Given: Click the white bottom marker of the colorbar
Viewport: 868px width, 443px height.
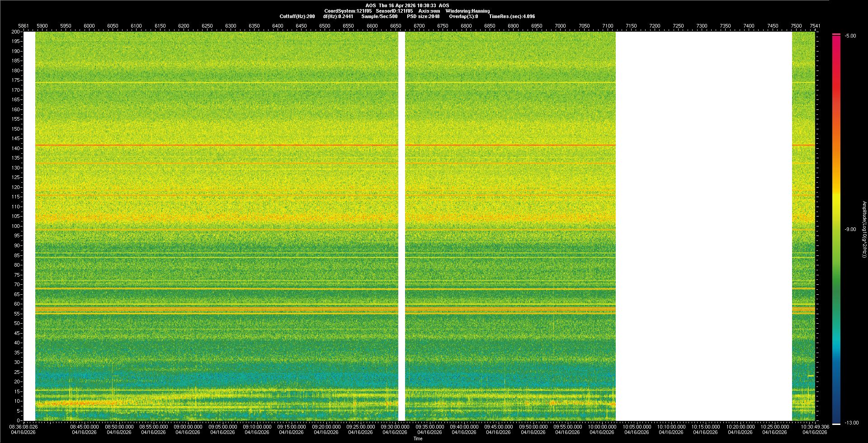Looking at the screenshot, I should pyautogui.click(x=836, y=424).
